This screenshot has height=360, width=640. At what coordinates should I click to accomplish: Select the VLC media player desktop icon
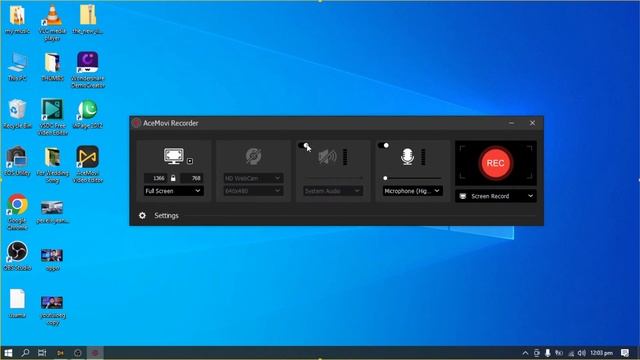point(52,22)
